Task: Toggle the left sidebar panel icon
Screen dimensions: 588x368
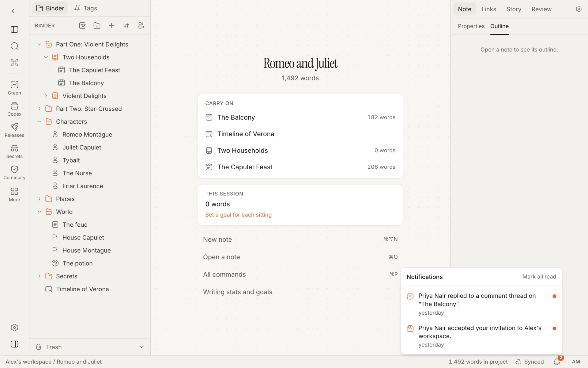Action: point(14,29)
